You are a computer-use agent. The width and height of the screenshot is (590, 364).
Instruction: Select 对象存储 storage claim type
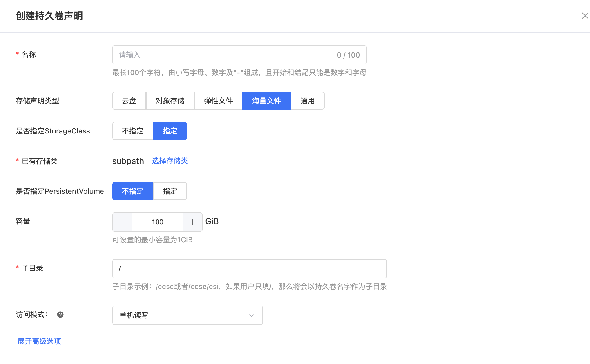click(x=170, y=101)
